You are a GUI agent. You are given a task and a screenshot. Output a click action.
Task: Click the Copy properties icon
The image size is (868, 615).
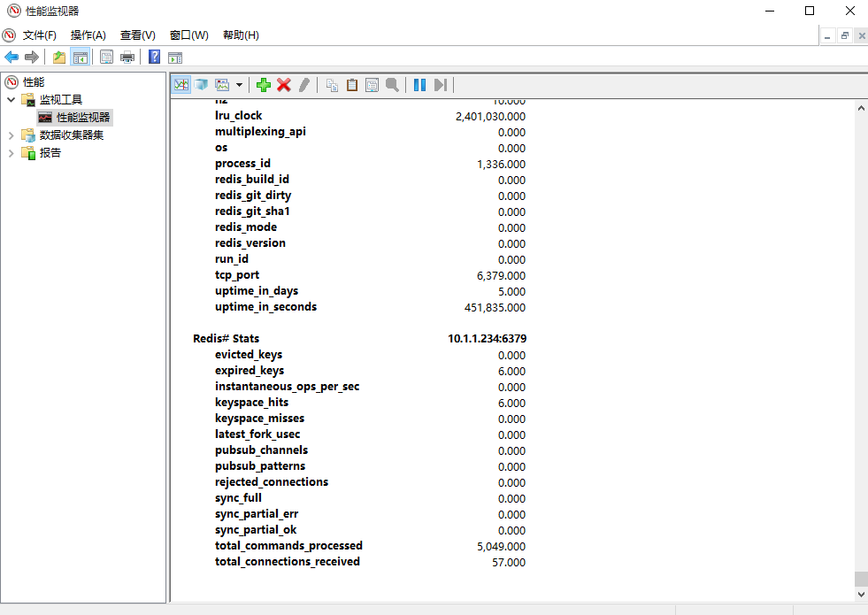click(x=332, y=85)
